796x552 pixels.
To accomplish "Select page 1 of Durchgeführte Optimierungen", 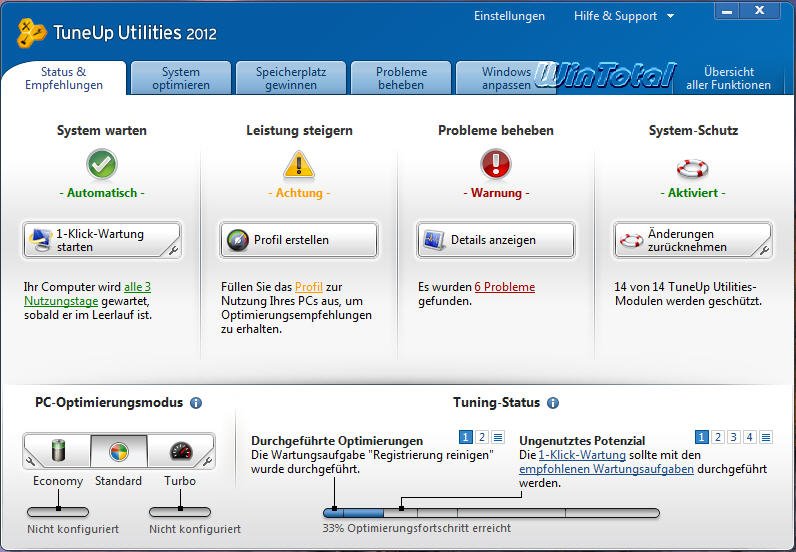I will pos(466,437).
